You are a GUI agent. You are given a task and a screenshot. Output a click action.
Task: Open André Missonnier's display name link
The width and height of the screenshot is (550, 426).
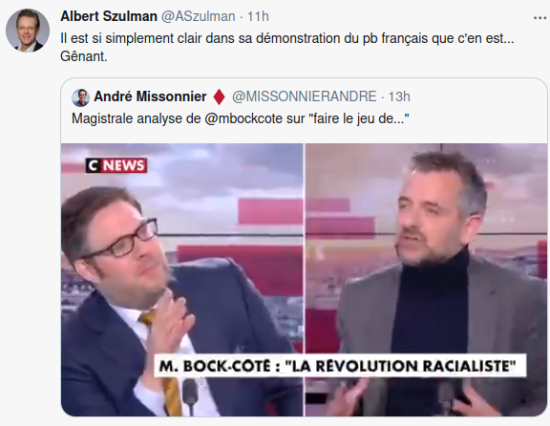[x=150, y=96]
